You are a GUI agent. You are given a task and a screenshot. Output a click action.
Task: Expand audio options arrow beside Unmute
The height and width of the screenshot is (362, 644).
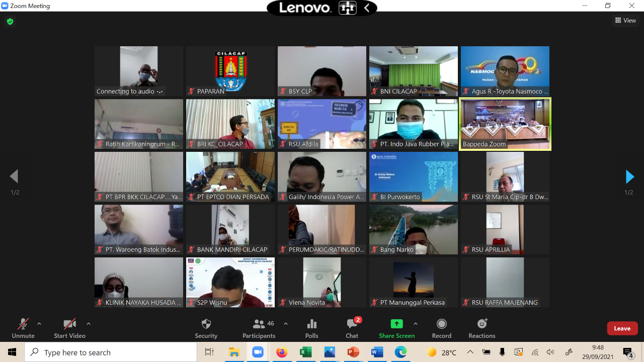point(39,324)
